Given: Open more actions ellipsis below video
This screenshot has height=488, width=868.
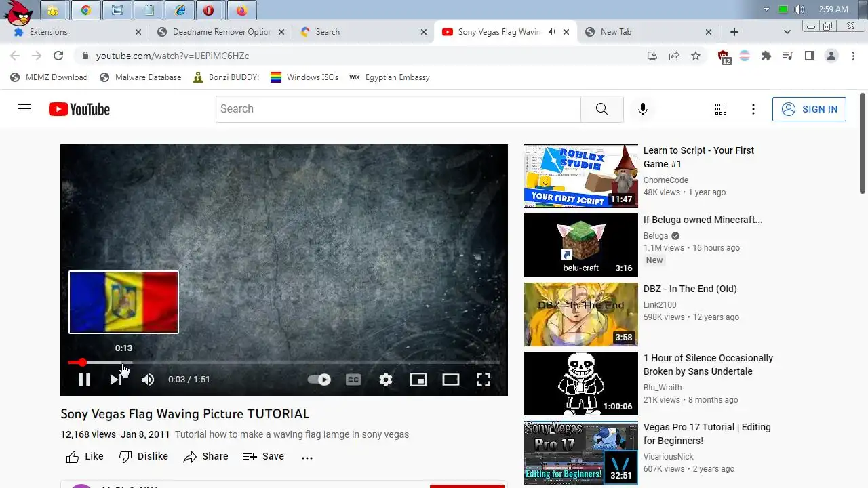Looking at the screenshot, I should (x=307, y=457).
